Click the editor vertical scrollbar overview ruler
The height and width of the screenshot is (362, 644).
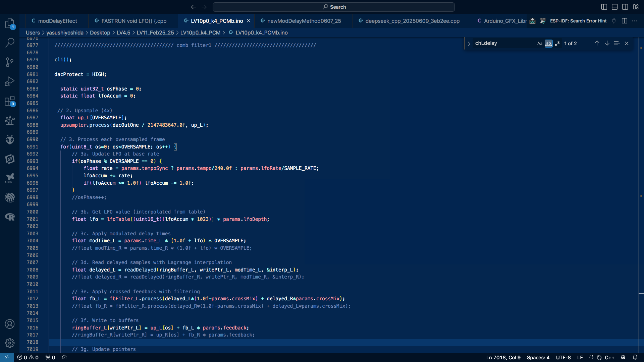click(x=641, y=168)
